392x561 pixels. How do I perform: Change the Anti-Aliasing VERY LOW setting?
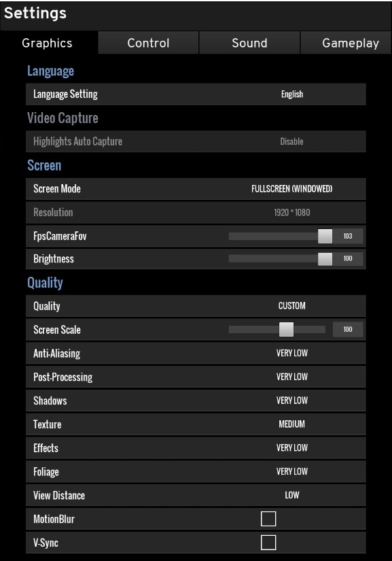coord(291,353)
